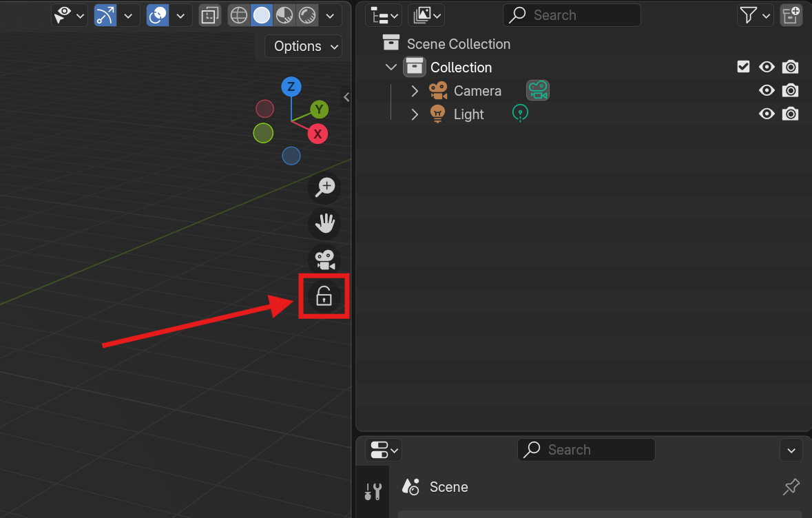Click the Properties search field
Viewport: 812px width, 518px height.
tap(586, 450)
